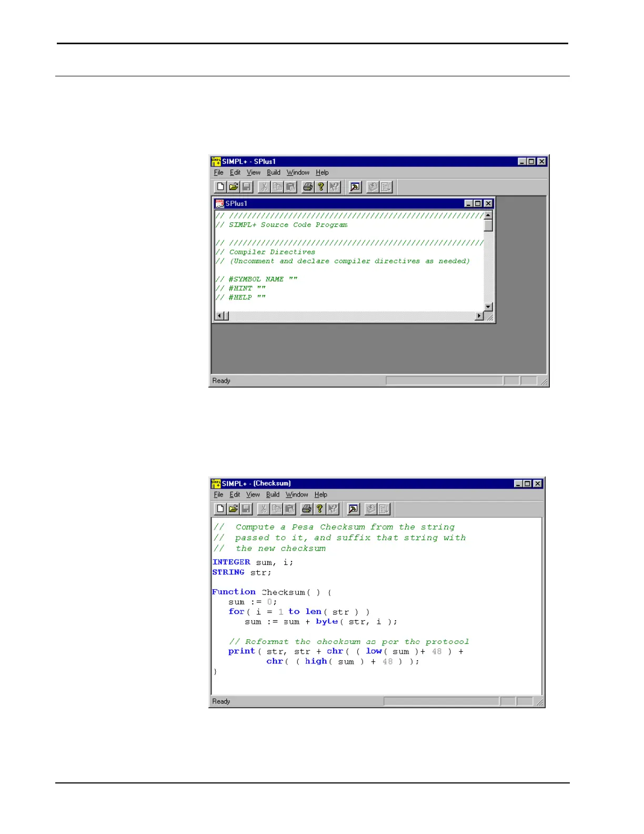Click stacked pages icon in Checksum toolbar

point(371,509)
